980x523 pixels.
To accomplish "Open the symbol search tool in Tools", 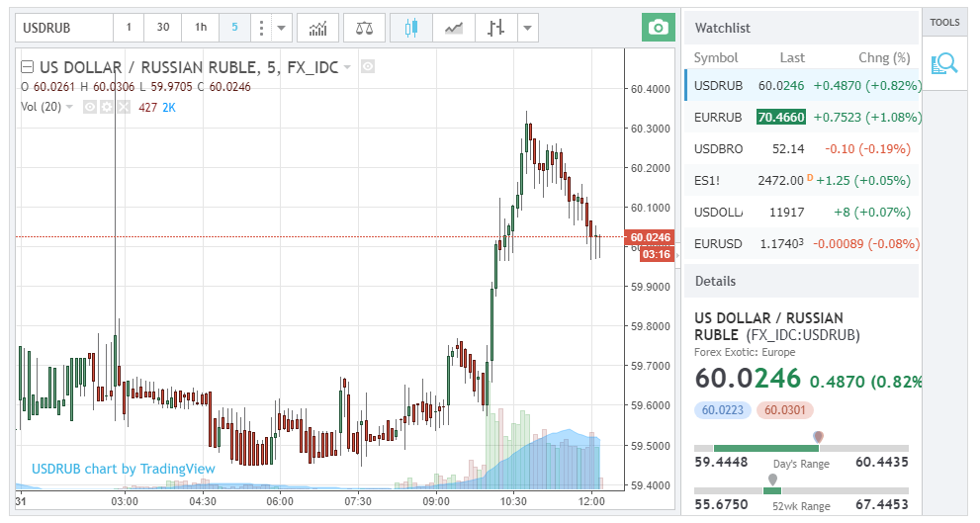I will click(944, 64).
